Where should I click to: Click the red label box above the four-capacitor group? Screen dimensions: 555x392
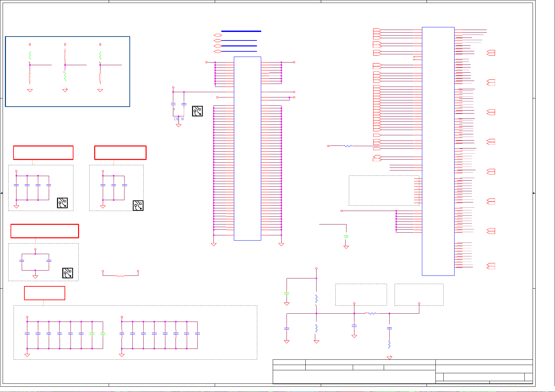point(43,153)
